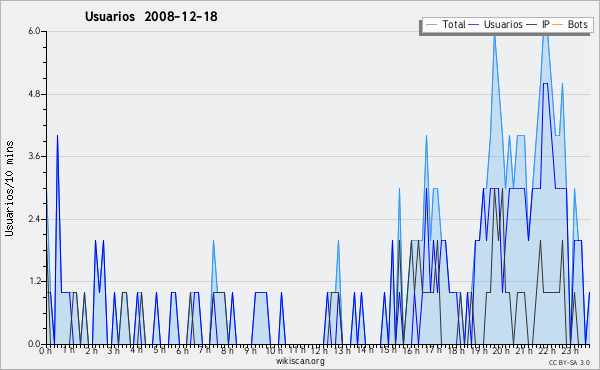The height and width of the screenshot is (370, 600).
Task: Click the 'Bots' legend label
Action: click(x=577, y=24)
